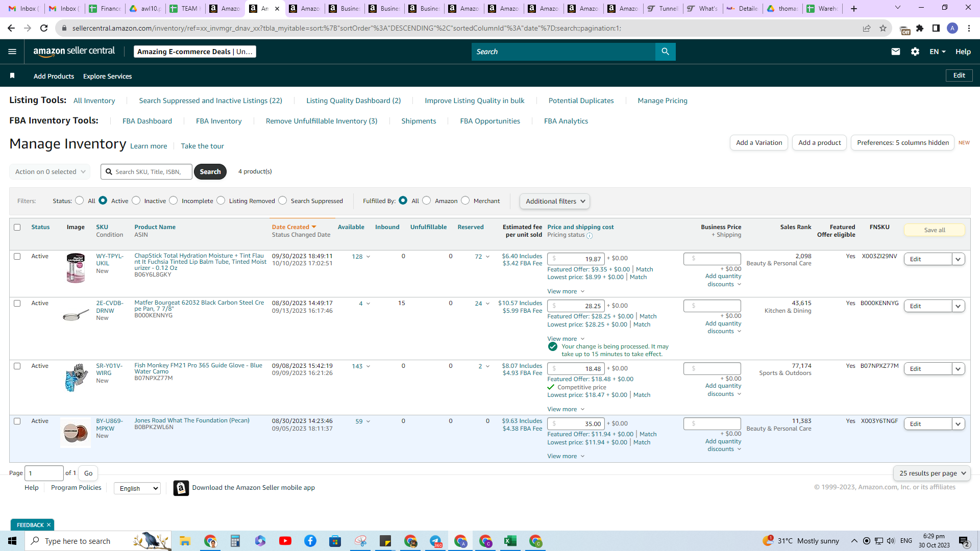Screen dimensions: 980x551
Task: Open Calculator from the taskbar
Action: coord(235,541)
